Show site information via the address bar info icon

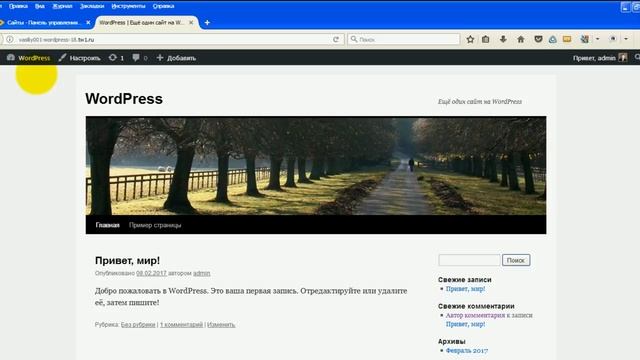click(10, 39)
